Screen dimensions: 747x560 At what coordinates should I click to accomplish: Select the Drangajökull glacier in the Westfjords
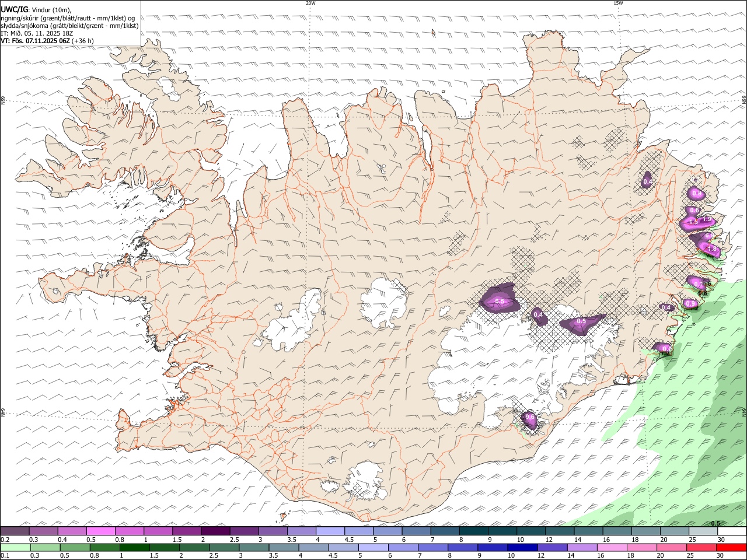(169, 86)
